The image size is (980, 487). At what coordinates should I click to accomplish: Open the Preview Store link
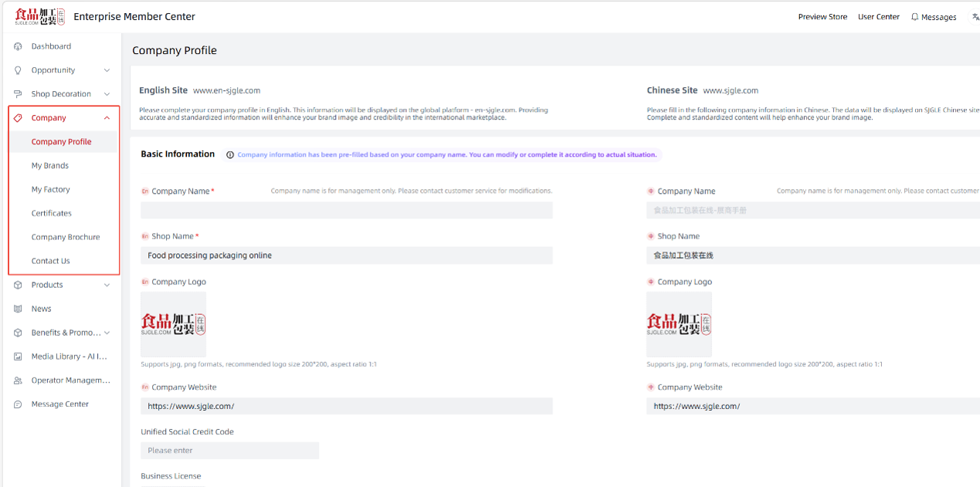point(822,17)
